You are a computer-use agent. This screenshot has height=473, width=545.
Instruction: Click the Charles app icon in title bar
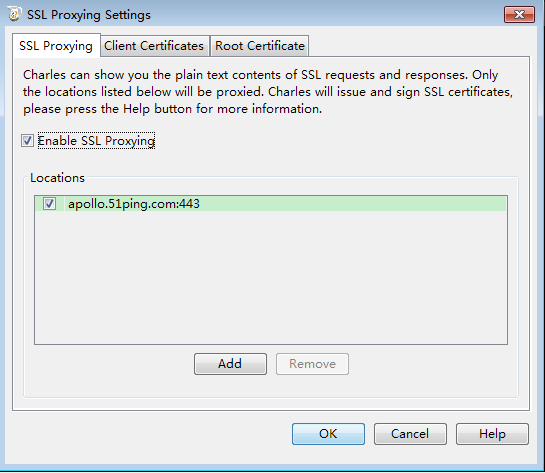(x=14, y=14)
